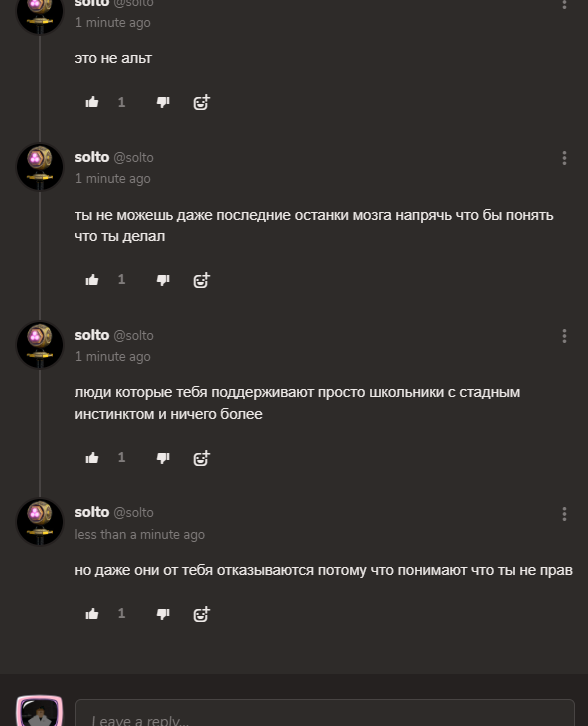This screenshot has height=726, width=588.
Task: Open your own avatar beside reply box
Action: click(x=40, y=711)
